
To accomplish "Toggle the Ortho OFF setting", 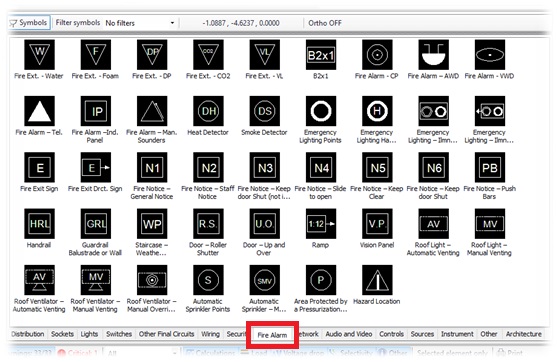I will point(325,23).
